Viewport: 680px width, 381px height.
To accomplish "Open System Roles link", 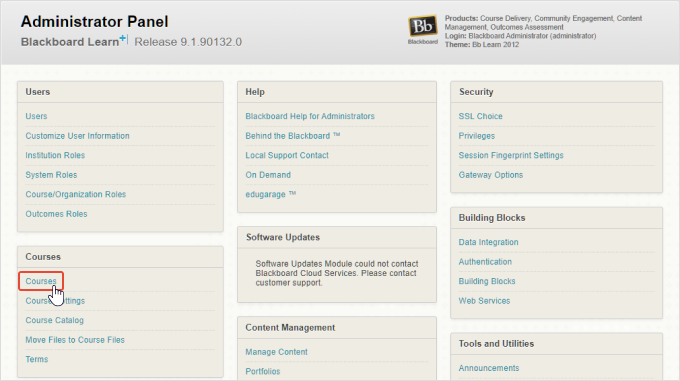I will (x=51, y=175).
